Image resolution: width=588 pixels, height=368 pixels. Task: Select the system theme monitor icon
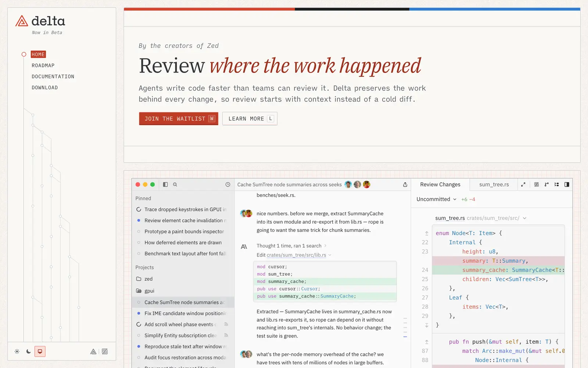[x=40, y=351]
